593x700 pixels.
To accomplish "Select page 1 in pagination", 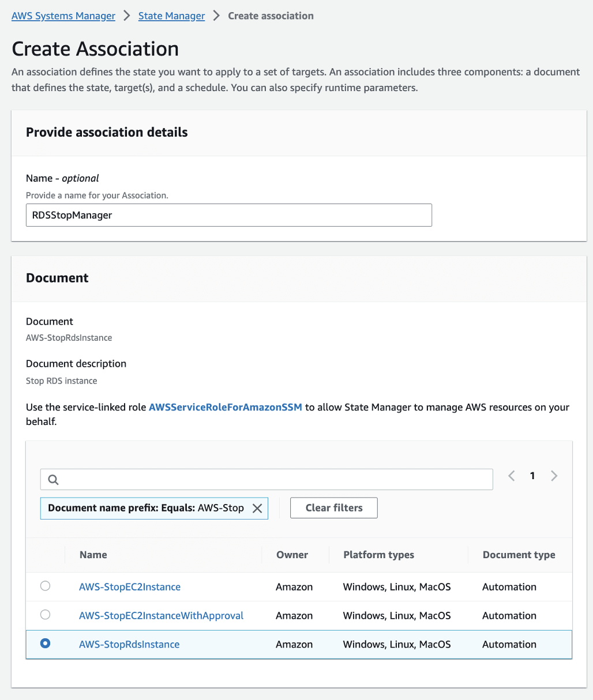I will pyautogui.click(x=532, y=476).
